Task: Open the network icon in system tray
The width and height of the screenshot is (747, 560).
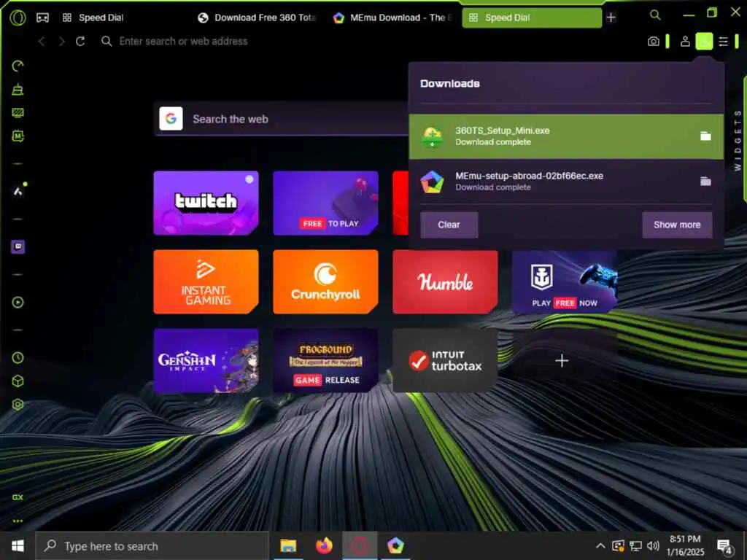Action: 635,545
